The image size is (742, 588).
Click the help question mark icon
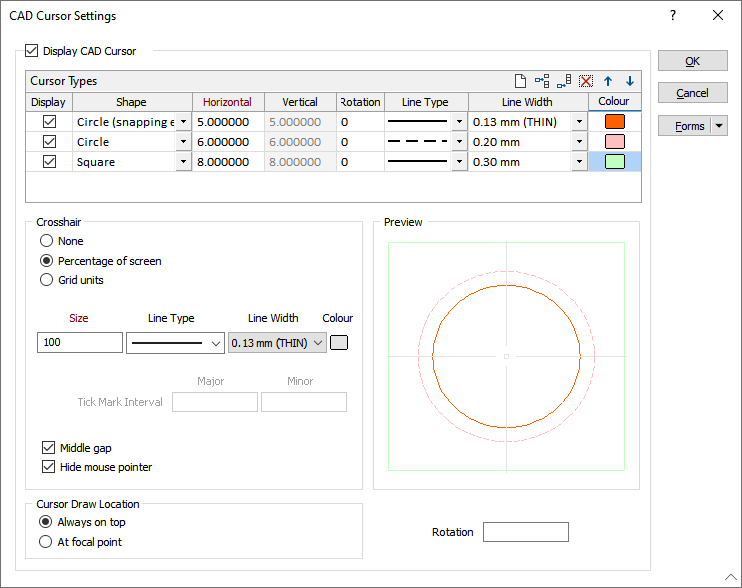pos(673,15)
